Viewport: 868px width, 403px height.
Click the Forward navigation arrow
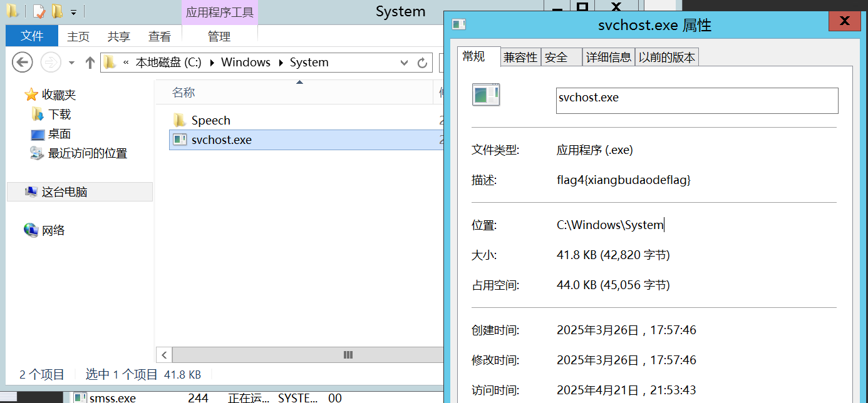[51, 62]
